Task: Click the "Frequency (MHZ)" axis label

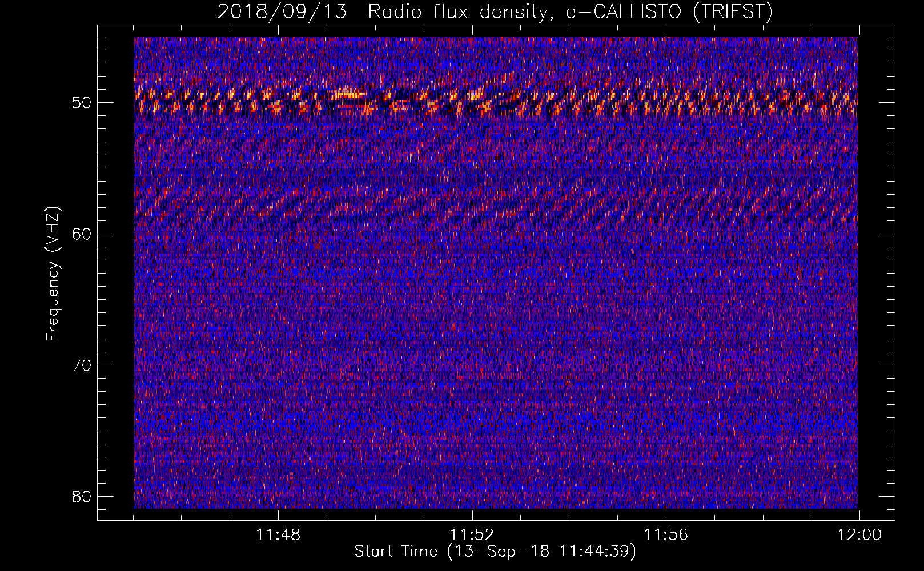Action: 53,274
